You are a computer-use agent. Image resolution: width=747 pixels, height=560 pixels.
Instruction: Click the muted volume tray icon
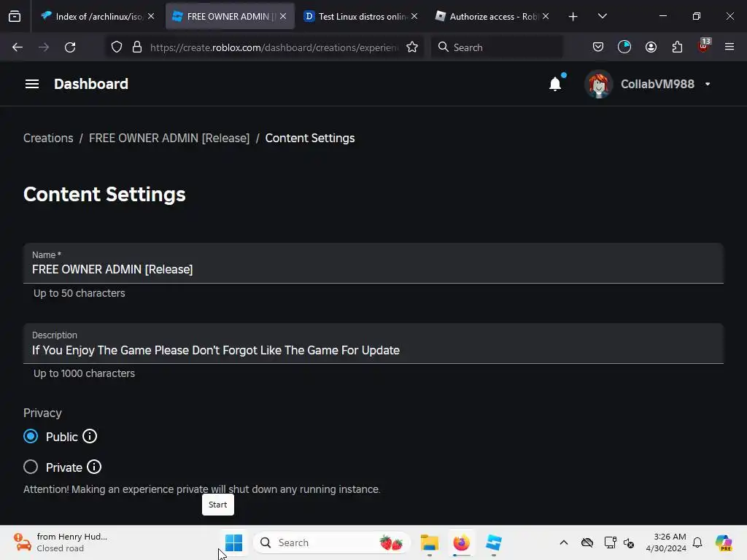(628, 542)
